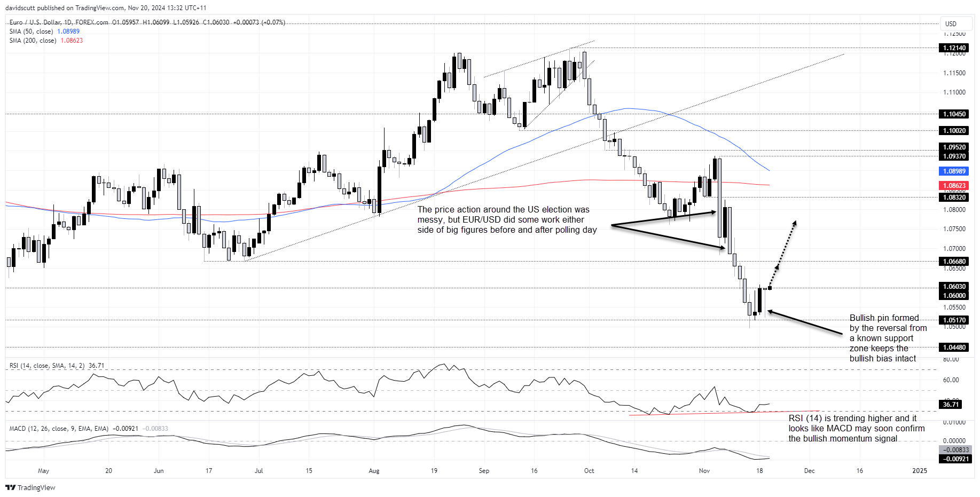The height and width of the screenshot is (497, 980).
Task: Click the SMA (200, close) indicator legend
Action: (x=46, y=41)
